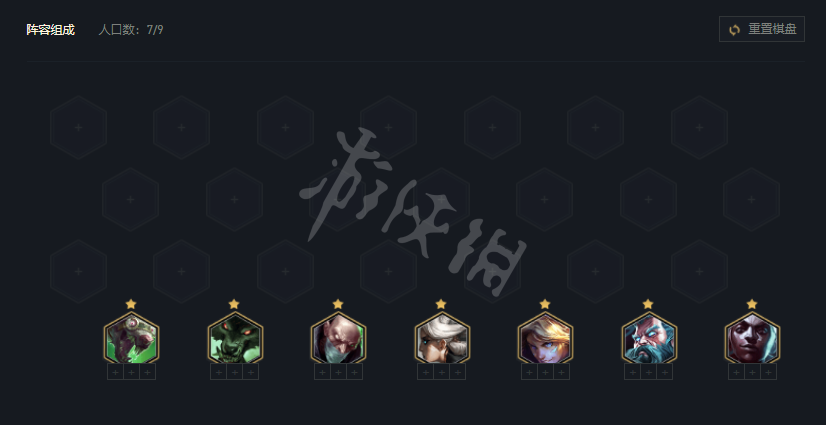Screen dimensions: 826x425
Task: Click the 人口数 7/9 population counter
Action: pyautogui.click(x=131, y=29)
